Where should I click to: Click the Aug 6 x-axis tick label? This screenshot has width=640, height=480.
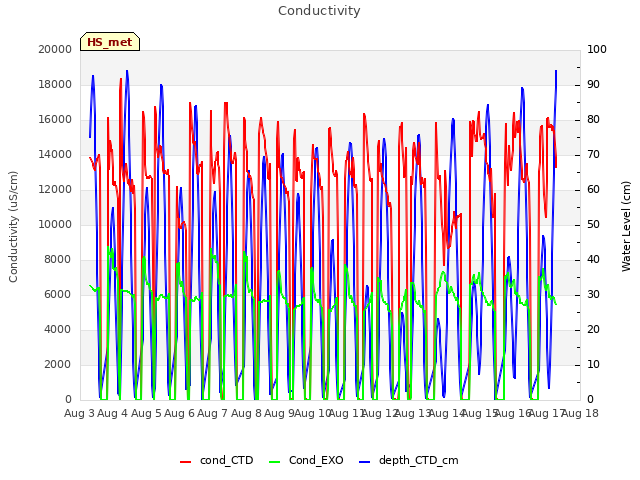pyautogui.click(x=179, y=413)
